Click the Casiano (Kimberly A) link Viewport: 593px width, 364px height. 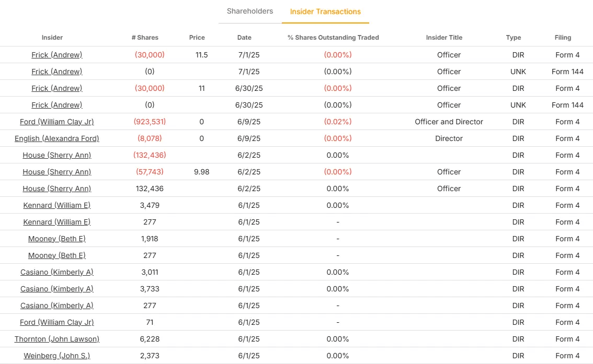click(56, 272)
